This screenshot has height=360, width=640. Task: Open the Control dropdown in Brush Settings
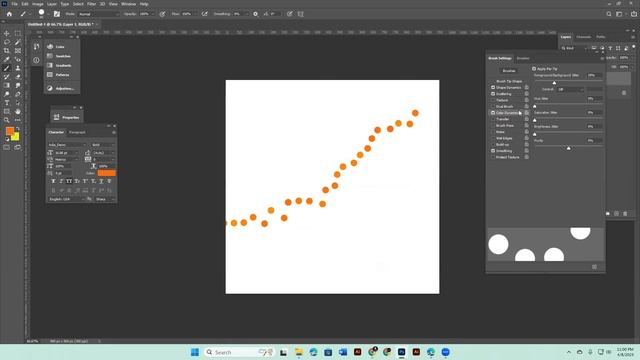(x=570, y=89)
